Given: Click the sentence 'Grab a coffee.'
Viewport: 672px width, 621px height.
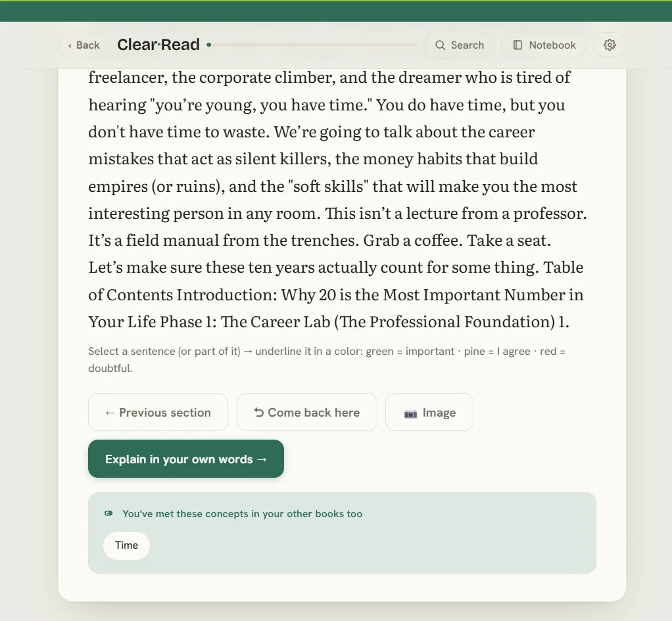Looking at the screenshot, I should pyautogui.click(x=413, y=241).
